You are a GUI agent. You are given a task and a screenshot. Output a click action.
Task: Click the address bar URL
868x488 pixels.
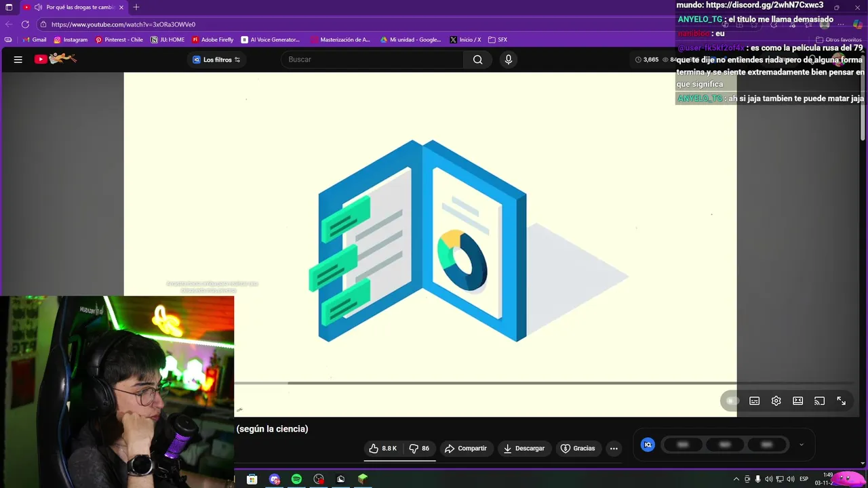123,24
